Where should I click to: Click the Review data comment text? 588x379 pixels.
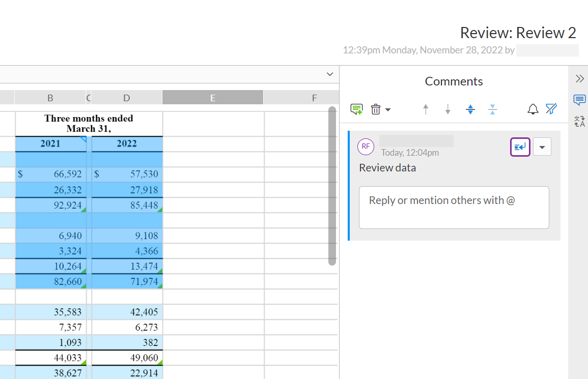(387, 167)
